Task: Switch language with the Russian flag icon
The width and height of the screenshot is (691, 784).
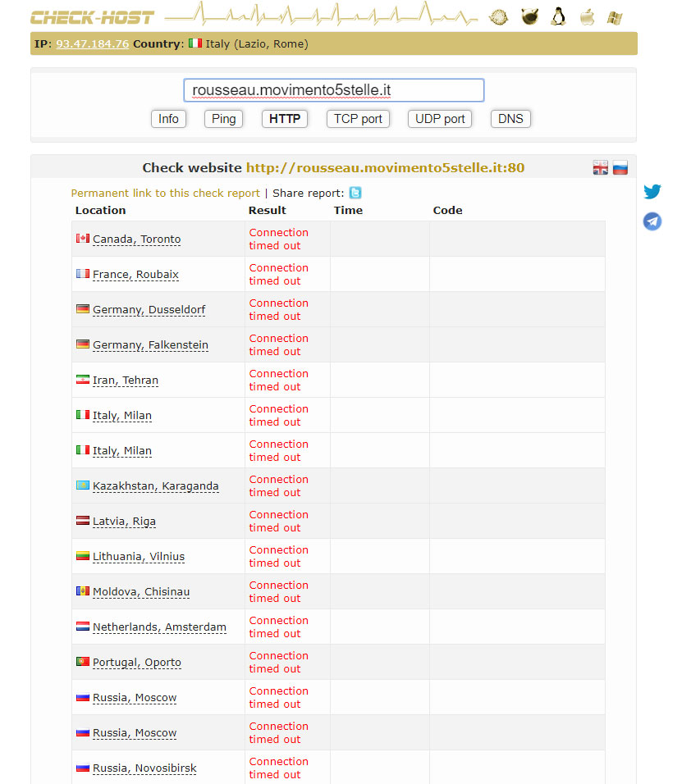Action: point(620,168)
